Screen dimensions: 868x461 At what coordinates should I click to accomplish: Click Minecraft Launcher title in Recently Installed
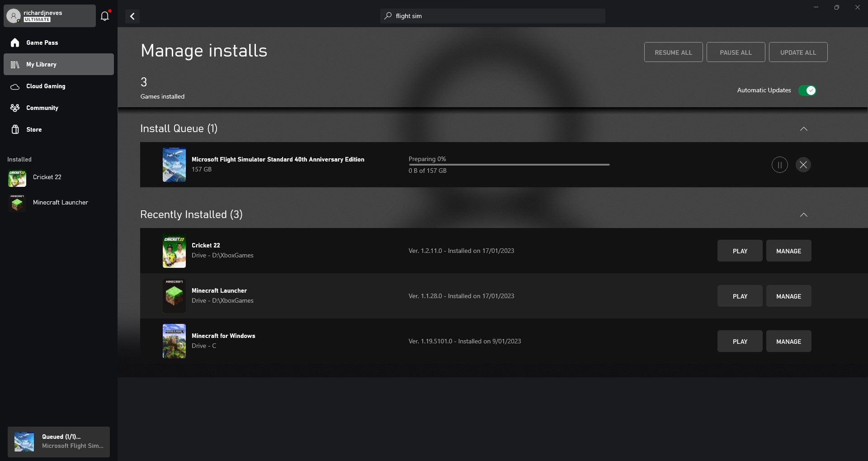click(x=219, y=290)
